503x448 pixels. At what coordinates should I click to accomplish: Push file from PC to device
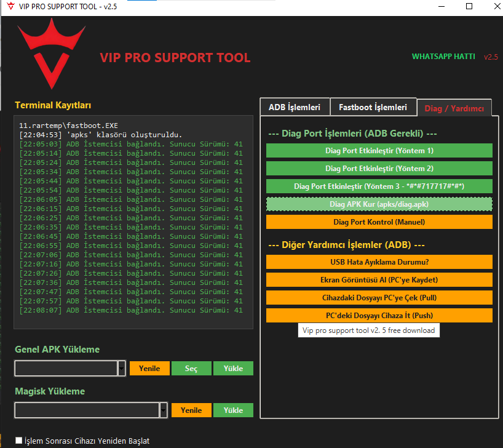[x=379, y=315]
